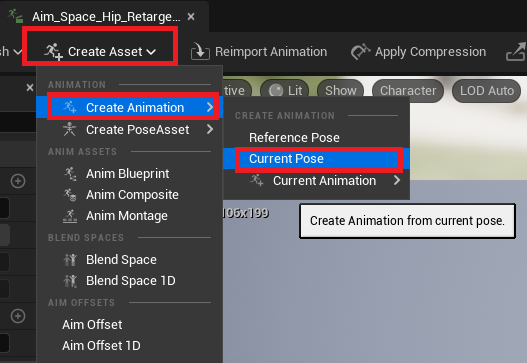Choose Aim Offset 1D from menu
The height and width of the screenshot is (363, 527).
tap(129, 346)
